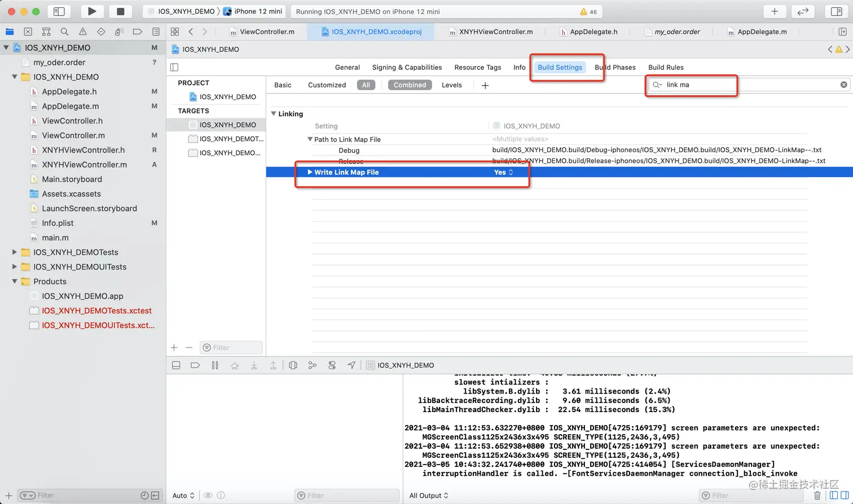Open the Breakpoint navigator
Viewport: 853px width, 504px height.
137,32
